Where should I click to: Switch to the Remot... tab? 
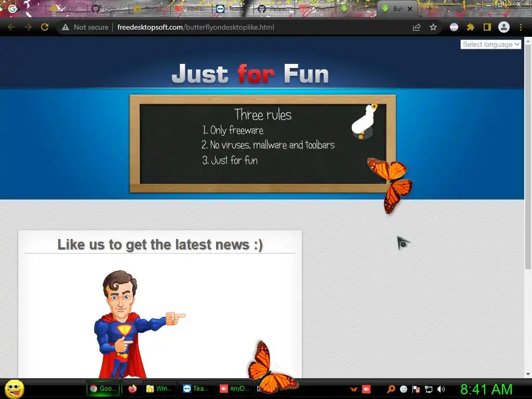pos(192,8)
